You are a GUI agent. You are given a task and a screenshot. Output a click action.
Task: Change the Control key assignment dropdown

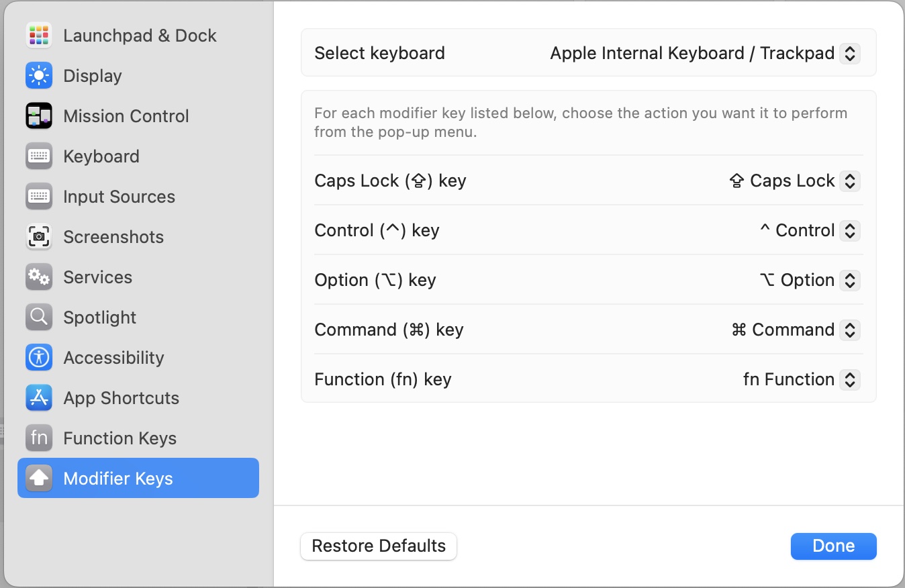[x=850, y=230]
